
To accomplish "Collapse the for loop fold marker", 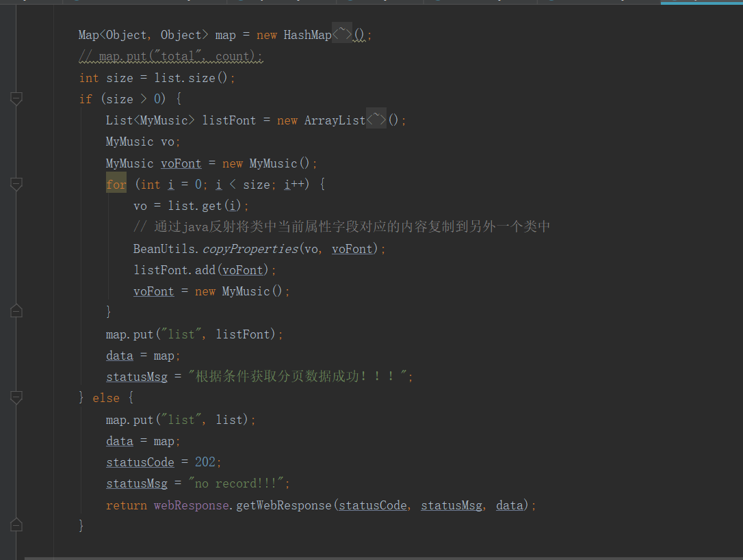I will tap(16, 184).
